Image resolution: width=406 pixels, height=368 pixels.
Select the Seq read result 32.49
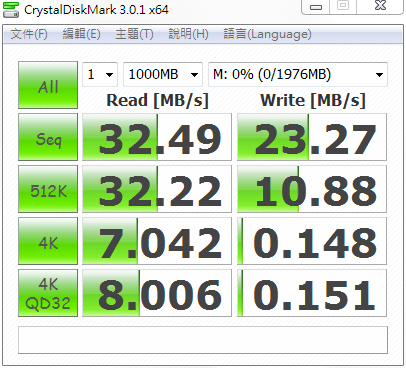[157, 137]
